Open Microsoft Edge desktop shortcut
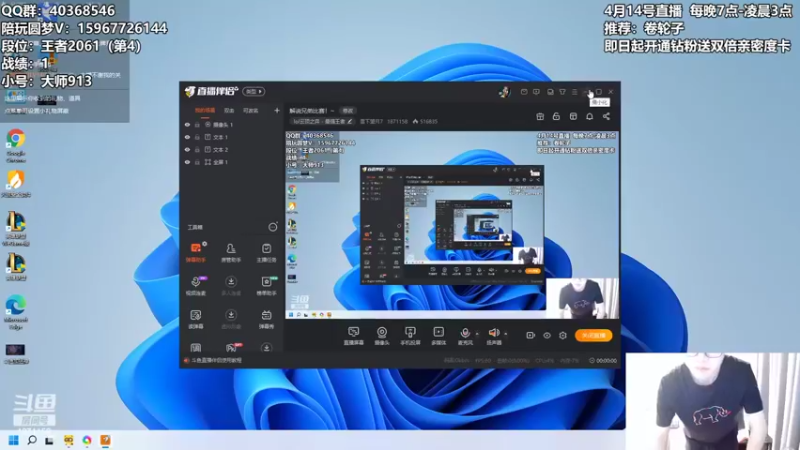Viewport: 800px width, 450px height. point(16,312)
